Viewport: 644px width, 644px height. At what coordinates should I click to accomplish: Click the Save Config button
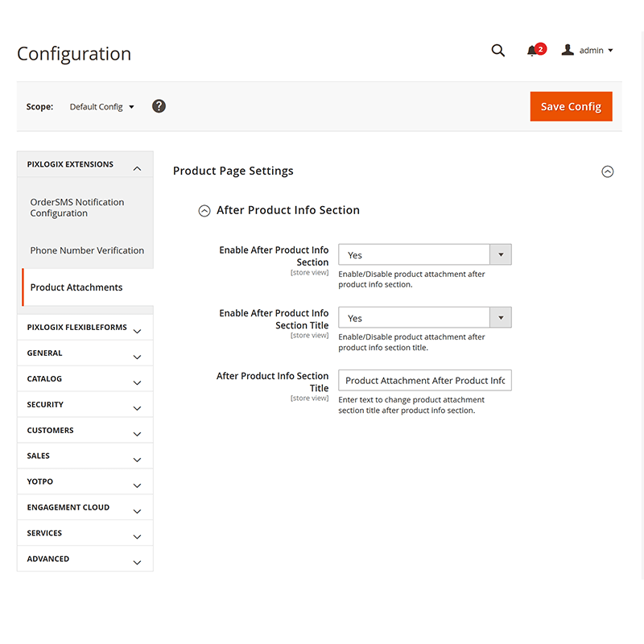point(571,105)
